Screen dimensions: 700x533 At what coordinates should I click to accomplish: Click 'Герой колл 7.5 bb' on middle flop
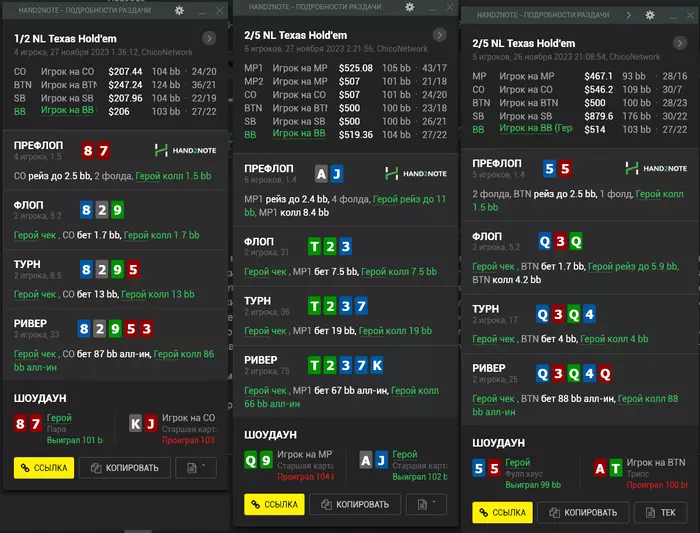pos(399,271)
